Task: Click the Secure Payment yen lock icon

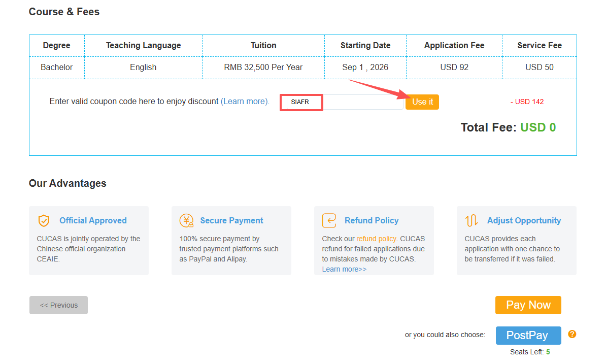Action: 186,221
